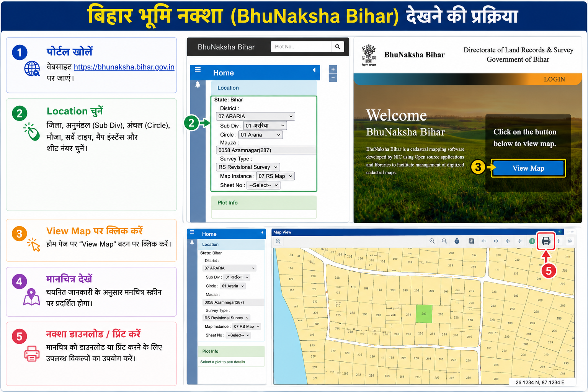This screenshot has width=588, height=392.
Task: Click the Mauza 0058 Azamnagar(287) field in large panel
Action: pyautogui.click(x=266, y=150)
